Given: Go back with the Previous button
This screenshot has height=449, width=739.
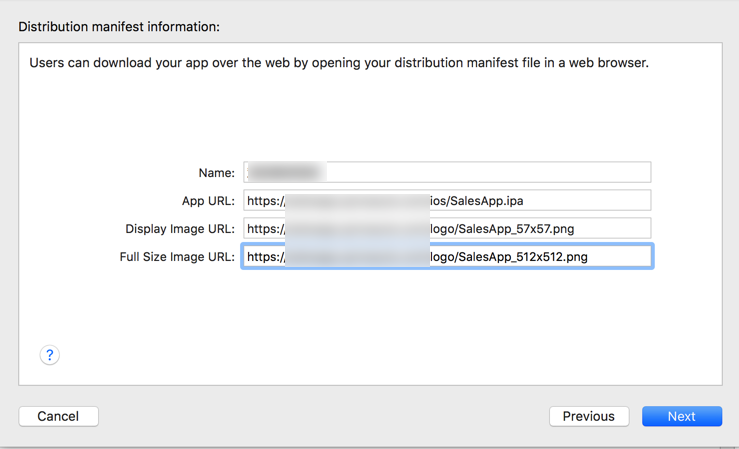Looking at the screenshot, I should [x=588, y=416].
